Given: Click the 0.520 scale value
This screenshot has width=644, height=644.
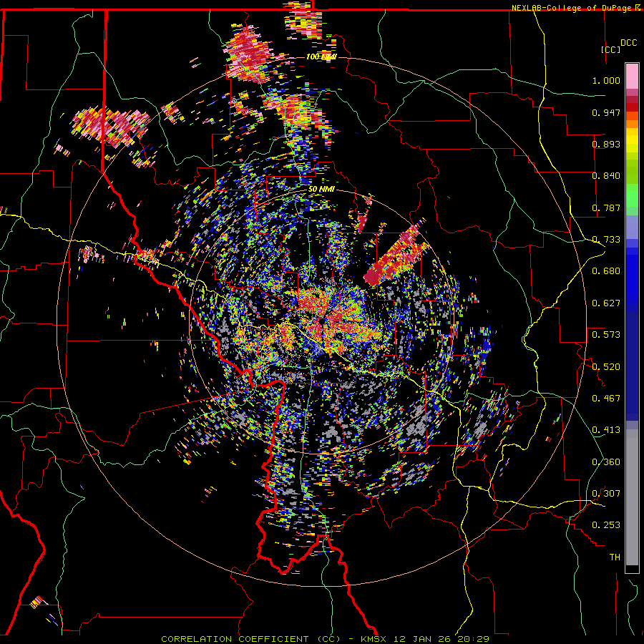Looking at the screenshot, I should 606,367.
